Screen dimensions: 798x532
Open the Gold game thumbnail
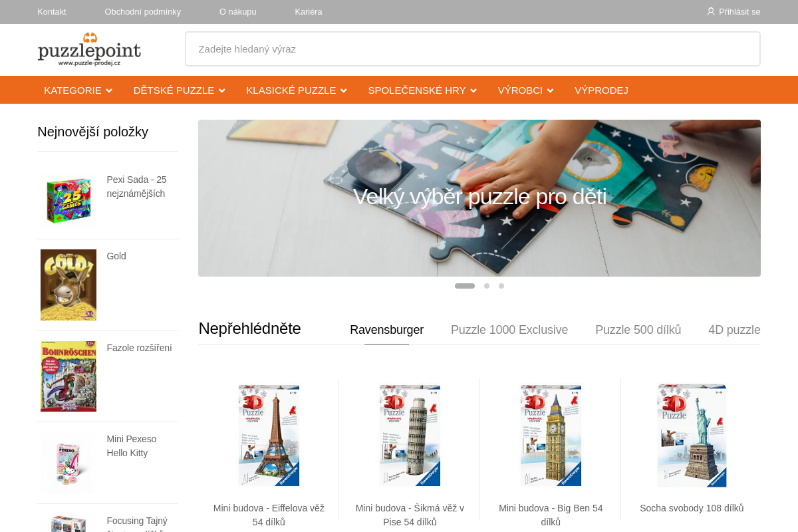68,285
